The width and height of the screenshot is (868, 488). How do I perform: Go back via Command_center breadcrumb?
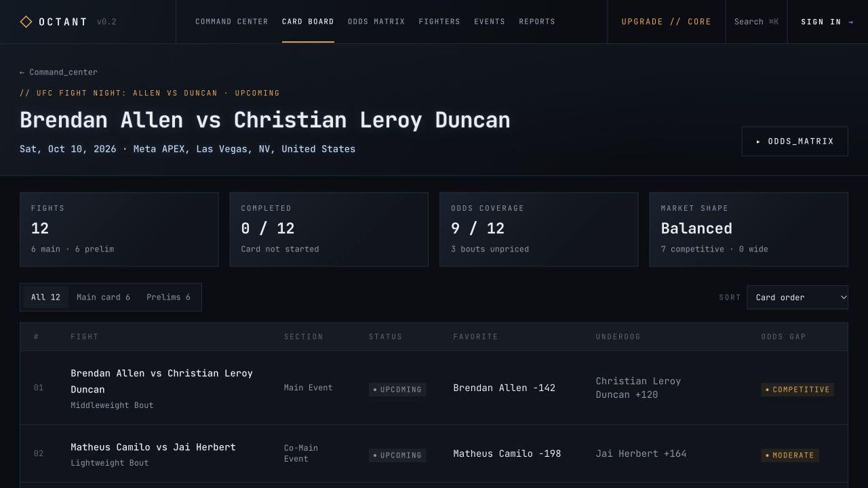pos(58,72)
